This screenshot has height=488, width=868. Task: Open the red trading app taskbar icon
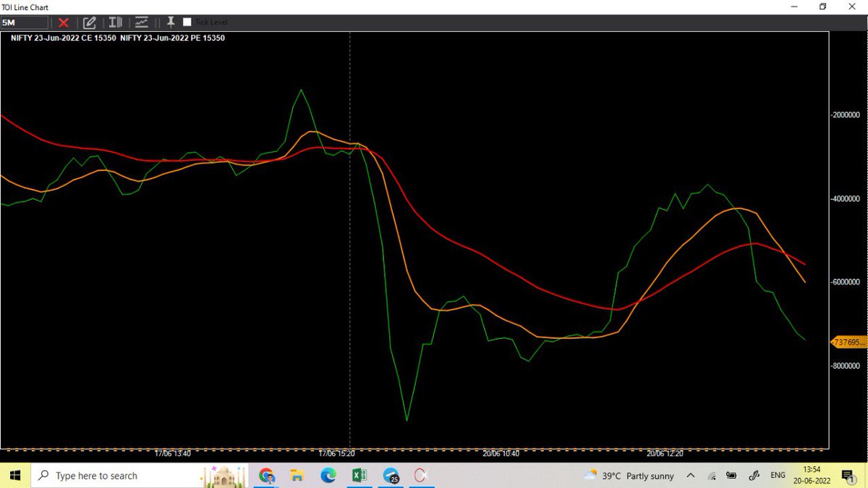click(422, 476)
